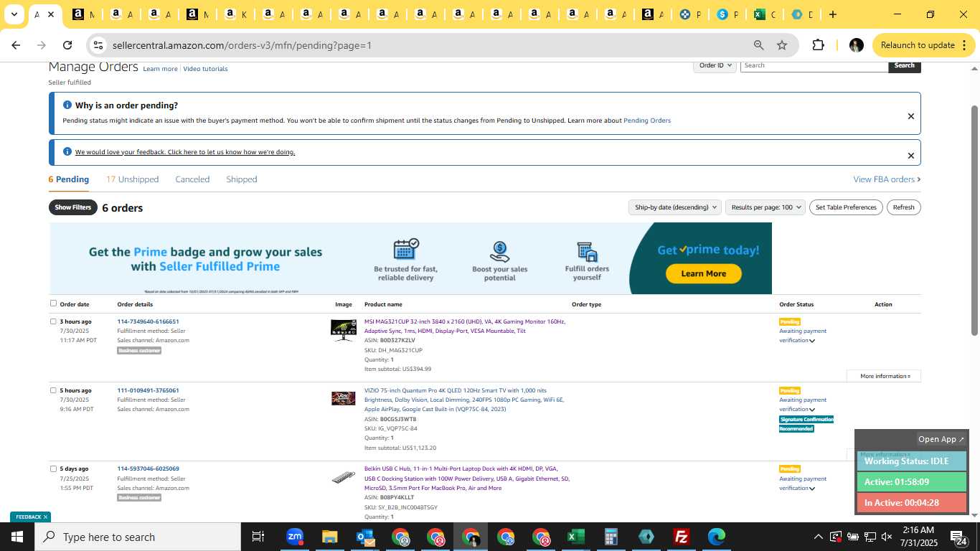980x551 pixels.
Task: Open the browser extensions puzzle icon
Action: (818, 45)
